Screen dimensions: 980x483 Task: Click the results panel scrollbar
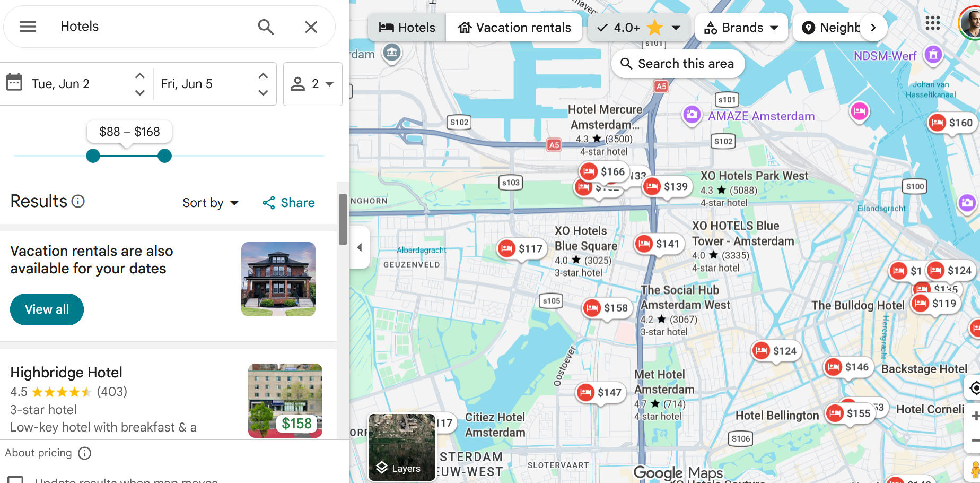[343, 220]
